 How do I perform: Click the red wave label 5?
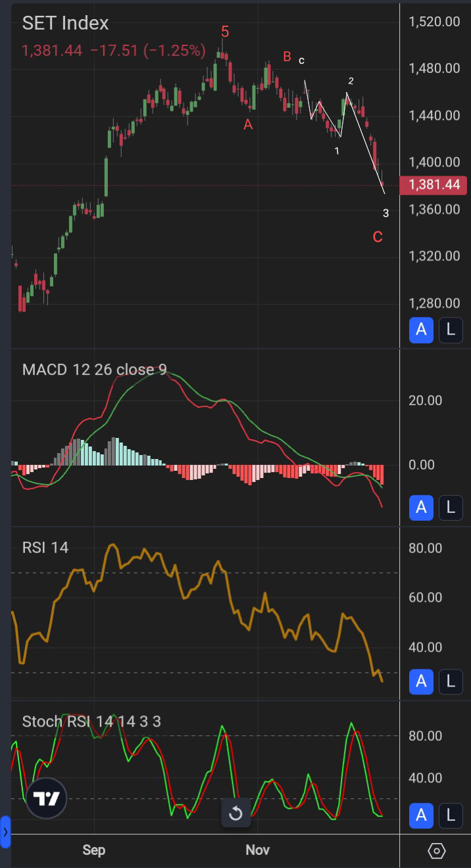(x=225, y=32)
